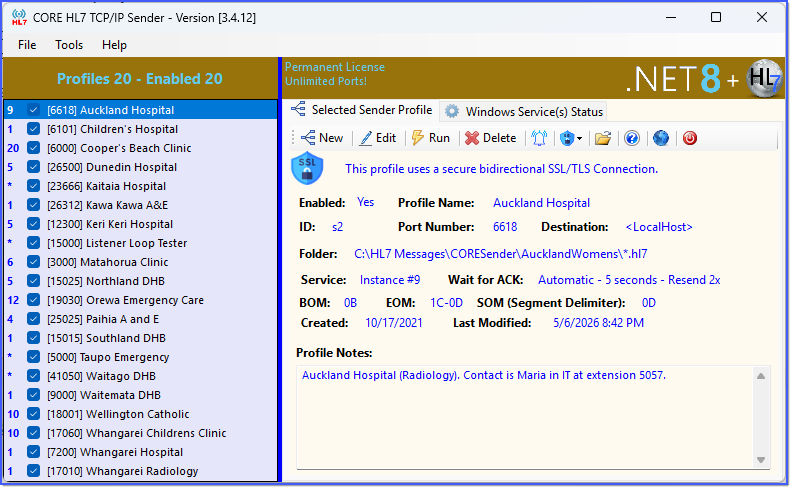Toggle the Children's Hospital checkbox
Viewport: 792px width, 489px height.
tap(33, 129)
